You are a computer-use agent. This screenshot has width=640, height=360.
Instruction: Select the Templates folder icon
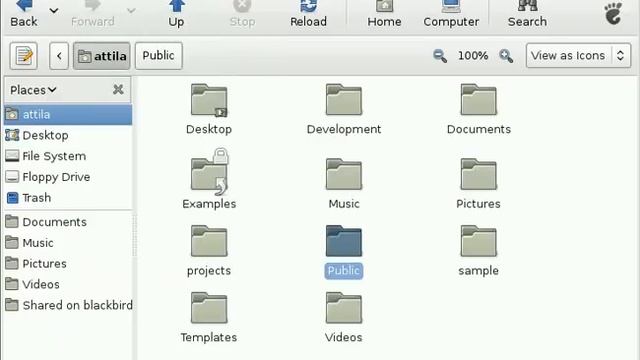tap(209, 308)
